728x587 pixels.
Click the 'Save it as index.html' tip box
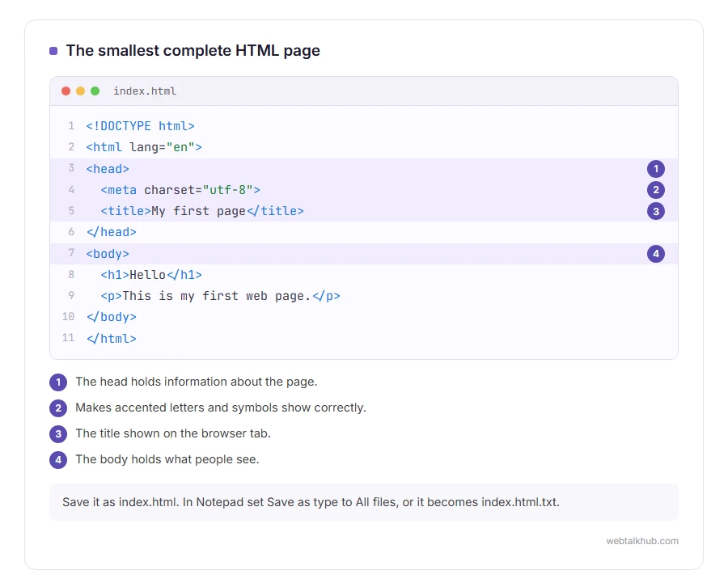click(363, 502)
